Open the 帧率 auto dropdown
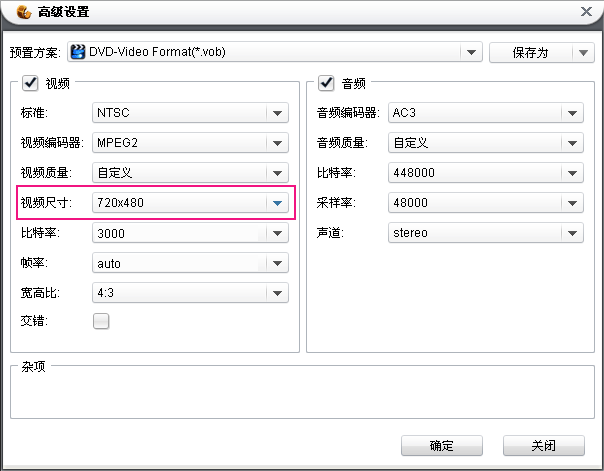 (x=277, y=264)
